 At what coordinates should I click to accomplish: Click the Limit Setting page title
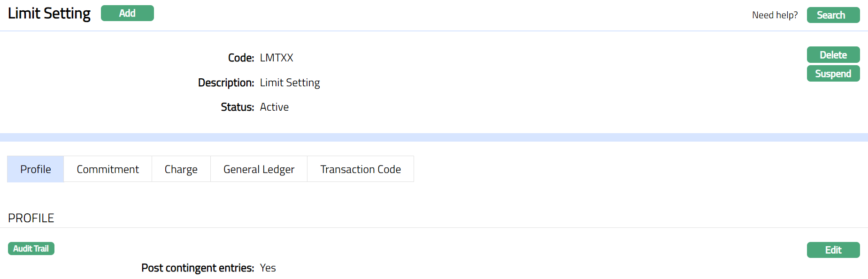[49, 14]
